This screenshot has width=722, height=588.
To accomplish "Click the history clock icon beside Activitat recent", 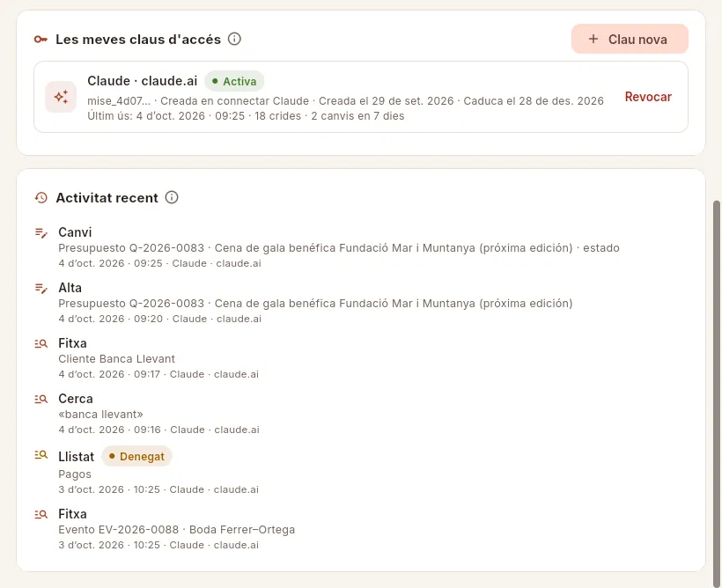I will [41, 197].
